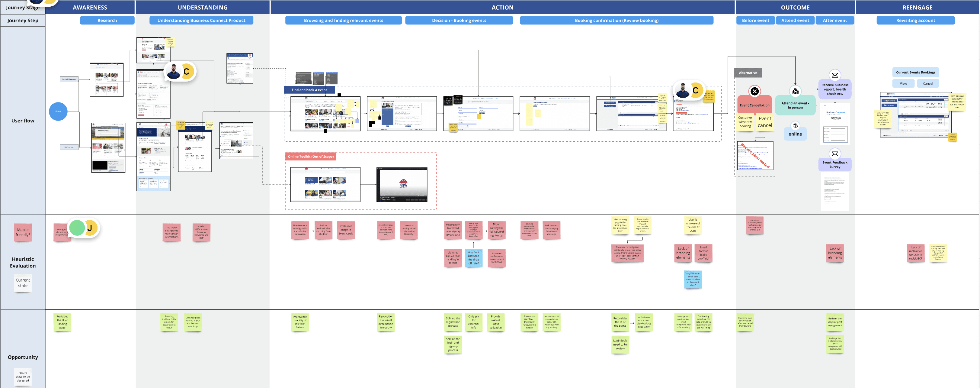980x388 pixels.
Task: Select the Heuristic Evaluation row label
Action: tap(23, 262)
